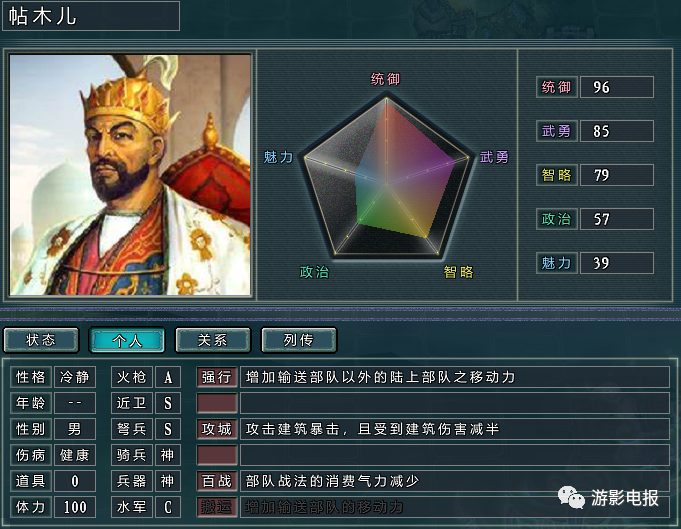Click the 统御 vertex on radar chart
Viewport: 681px width, 529px height.
pyautogui.click(x=386, y=99)
